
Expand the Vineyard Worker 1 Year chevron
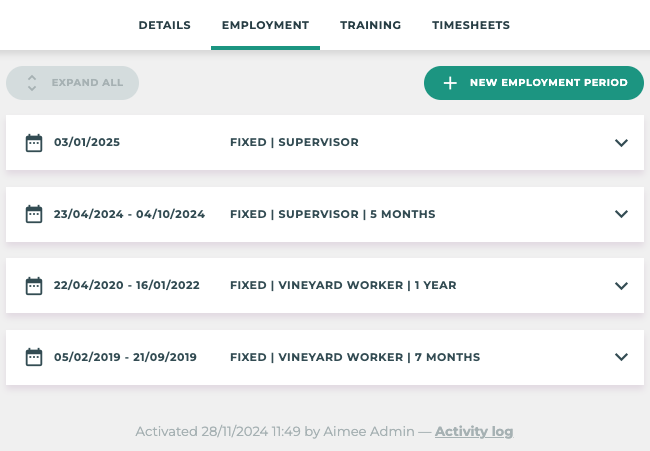[621, 286]
